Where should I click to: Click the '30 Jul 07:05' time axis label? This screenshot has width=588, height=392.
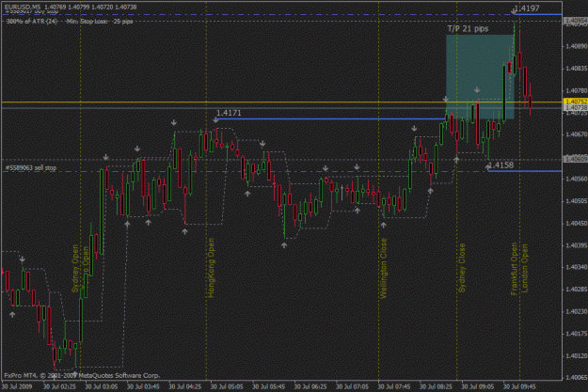point(352,386)
